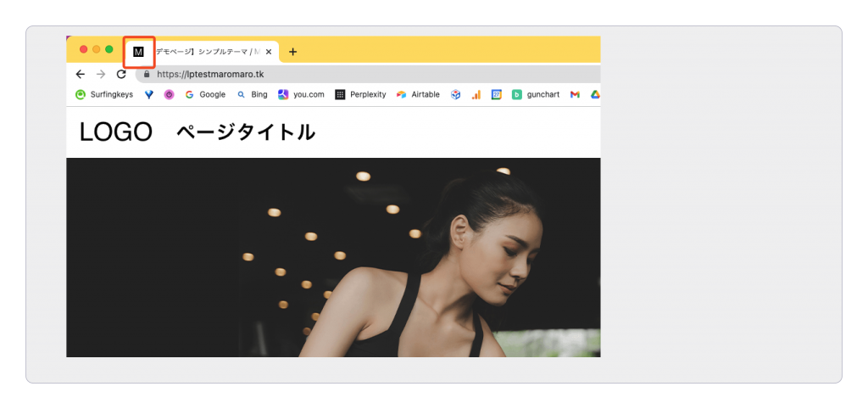Open the Google bookmark
This screenshot has height=409, width=868.
(x=205, y=94)
